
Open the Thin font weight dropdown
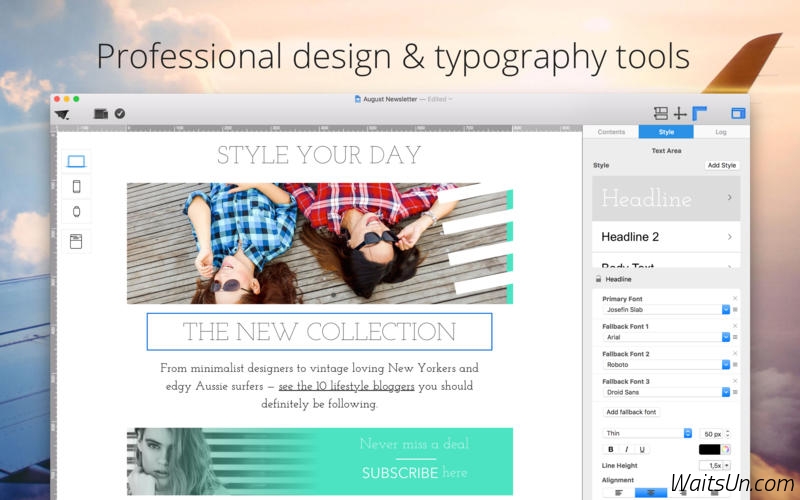pos(688,433)
